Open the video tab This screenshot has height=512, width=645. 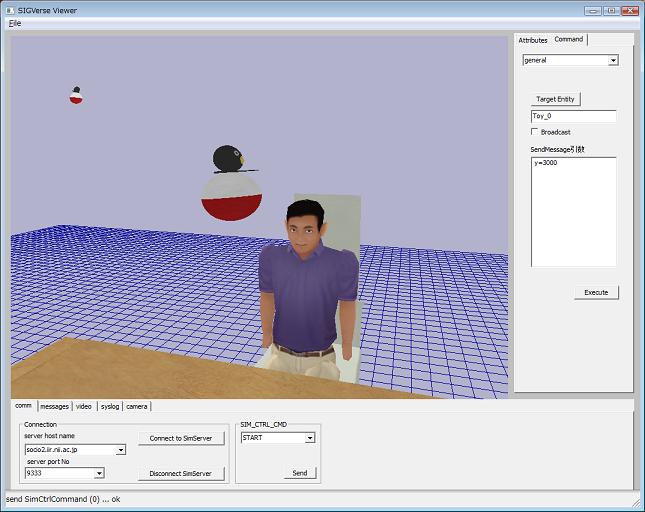click(x=84, y=406)
